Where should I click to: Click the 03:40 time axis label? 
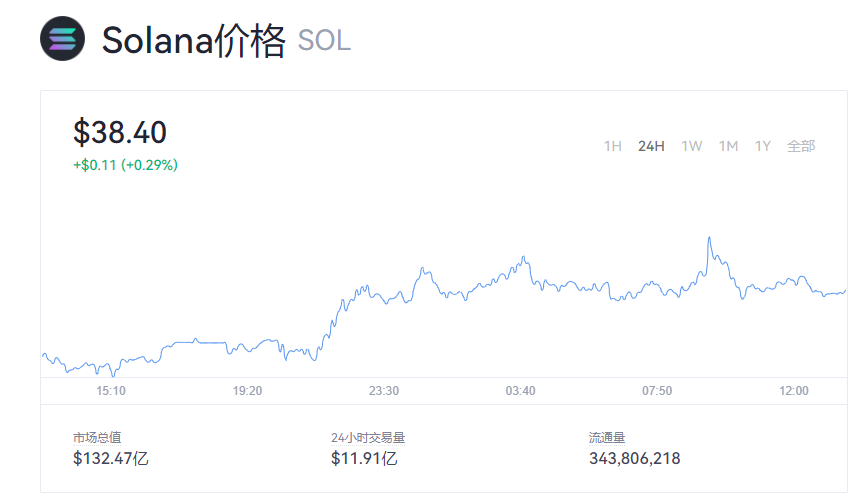(x=520, y=390)
